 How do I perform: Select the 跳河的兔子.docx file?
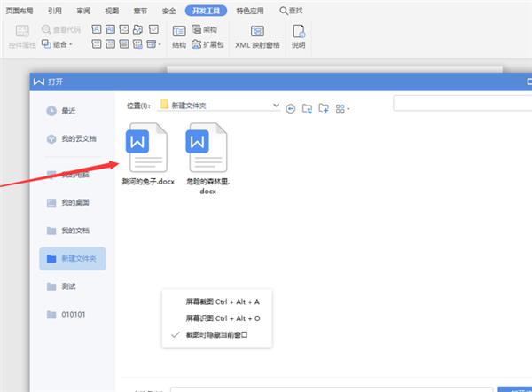[147, 156]
